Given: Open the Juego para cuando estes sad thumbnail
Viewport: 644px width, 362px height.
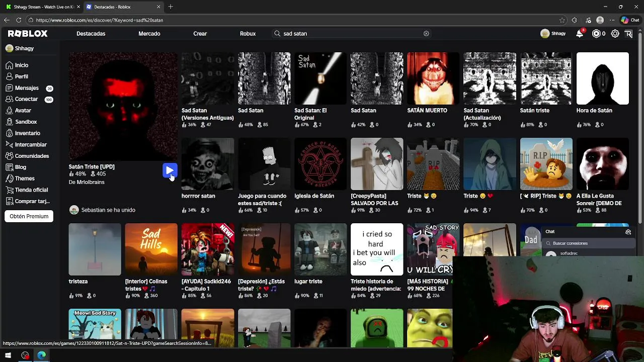Looking at the screenshot, I should [264, 164].
